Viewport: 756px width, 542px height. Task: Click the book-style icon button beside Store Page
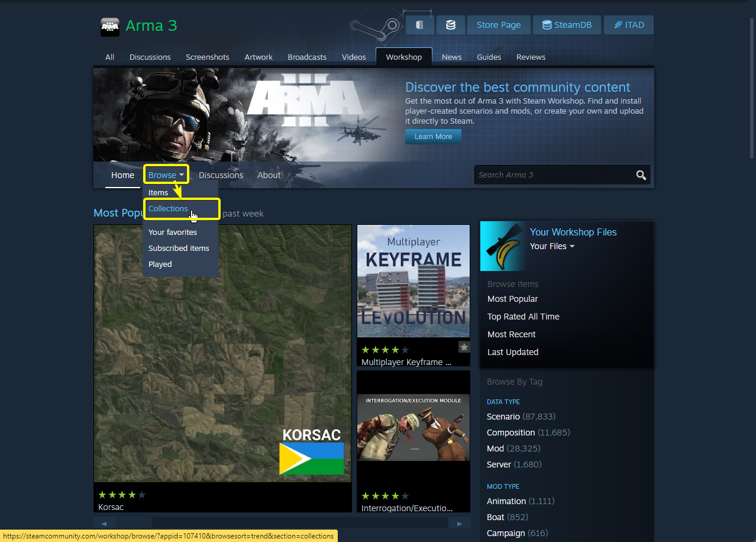[420, 25]
